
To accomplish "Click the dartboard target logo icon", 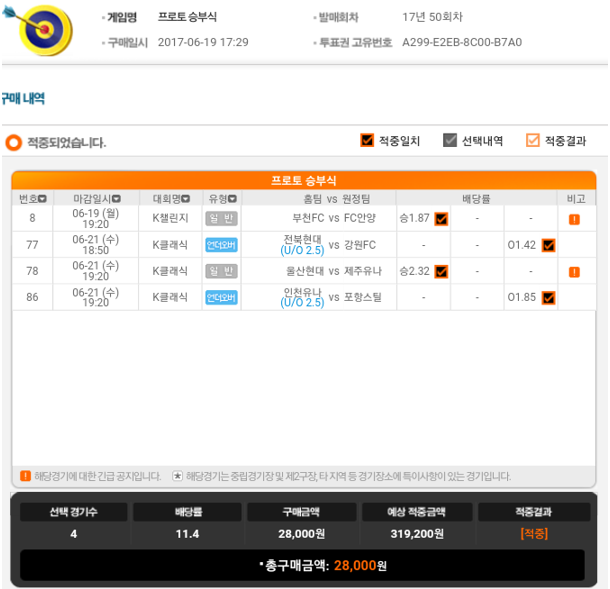I will (40, 29).
